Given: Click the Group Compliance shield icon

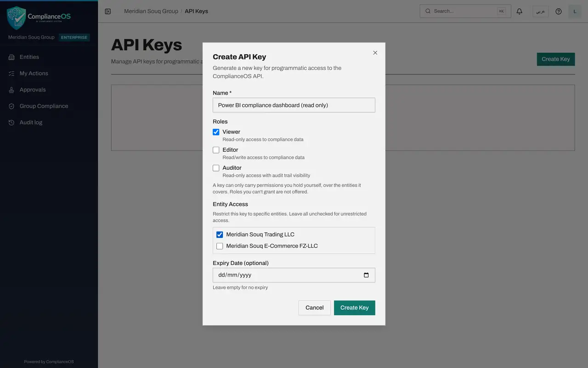Looking at the screenshot, I should click(11, 106).
